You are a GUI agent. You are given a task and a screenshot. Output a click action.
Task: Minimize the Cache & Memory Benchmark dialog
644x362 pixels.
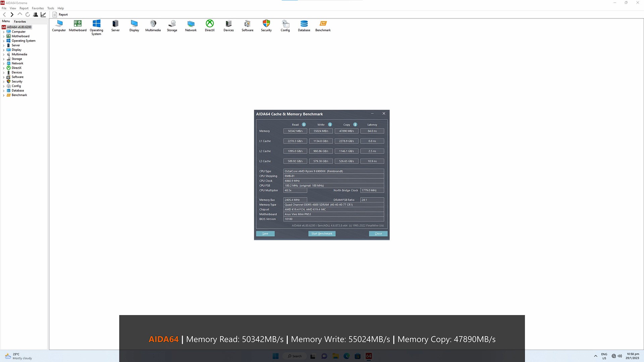tap(372, 114)
